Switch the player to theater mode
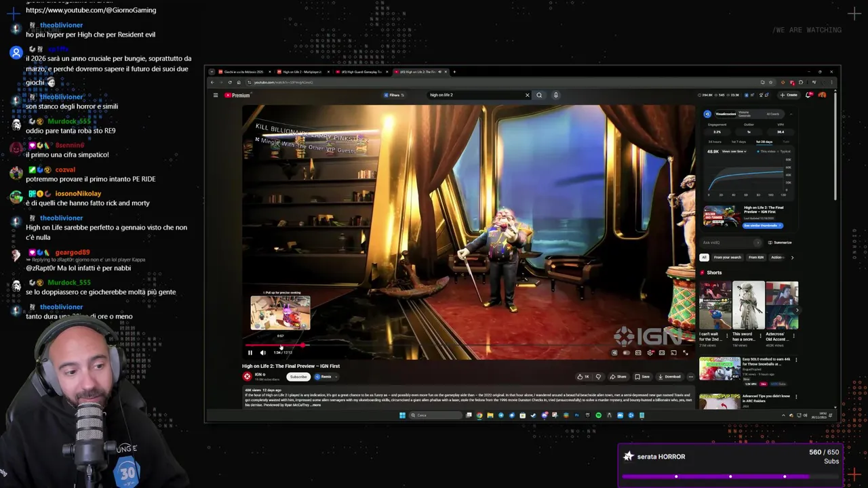 coord(662,352)
